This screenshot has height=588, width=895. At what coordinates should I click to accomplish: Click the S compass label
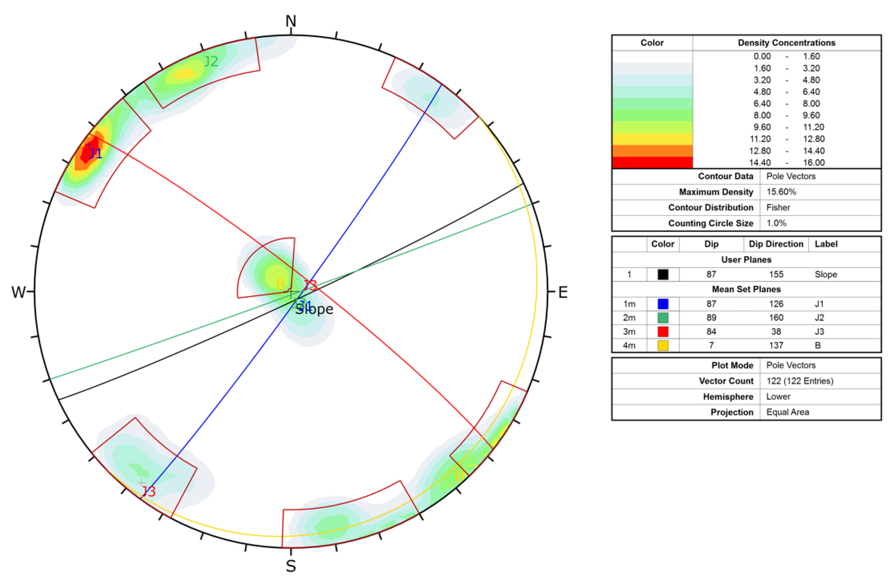291,566
